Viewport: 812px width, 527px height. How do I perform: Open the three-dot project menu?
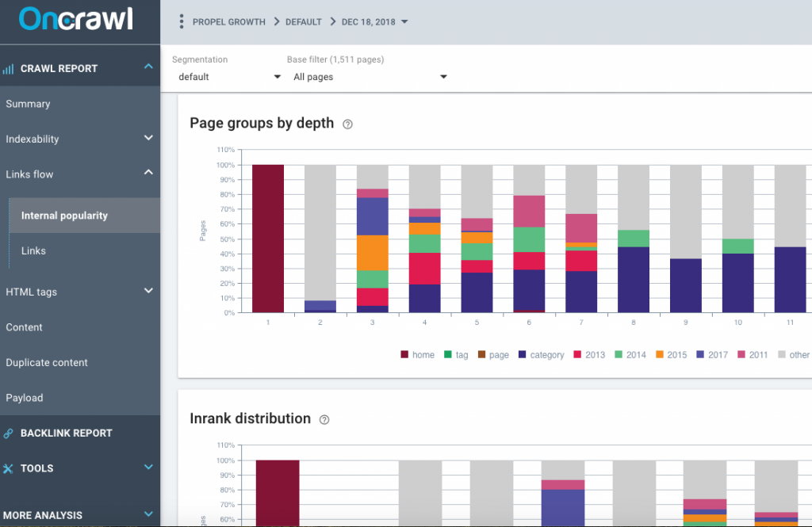tap(181, 21)
